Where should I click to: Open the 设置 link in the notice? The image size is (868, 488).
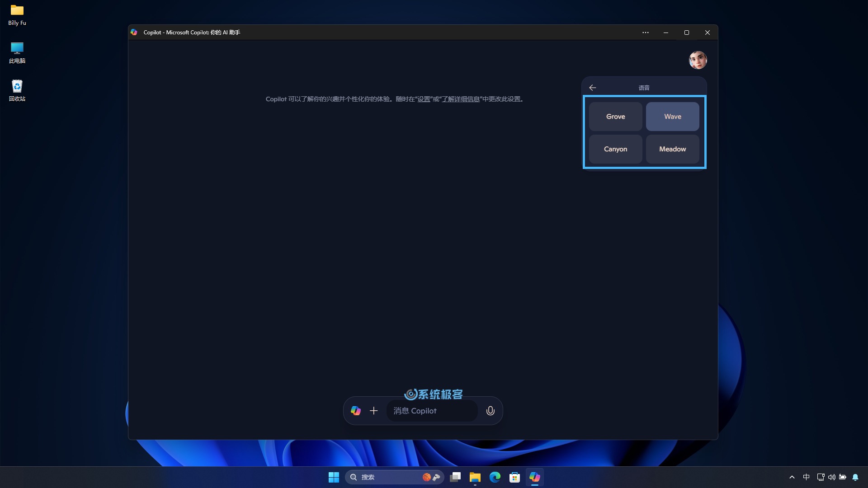point(424,99)
